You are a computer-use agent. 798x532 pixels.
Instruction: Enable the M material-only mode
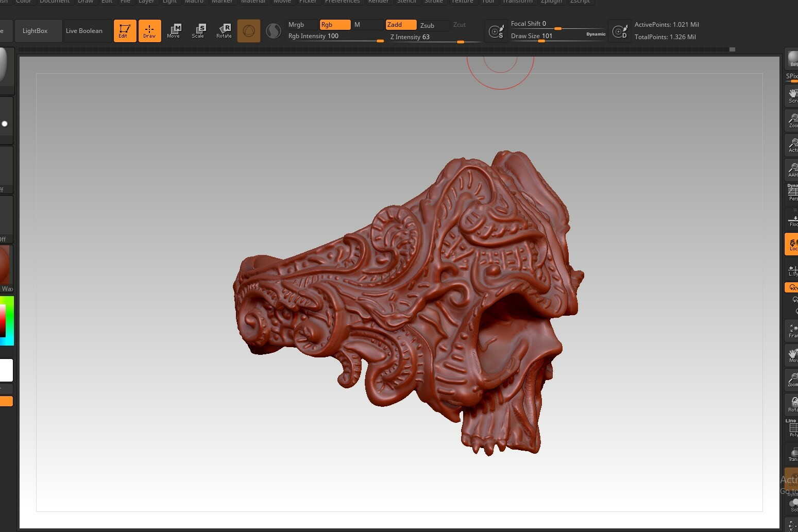click(367, 25)
